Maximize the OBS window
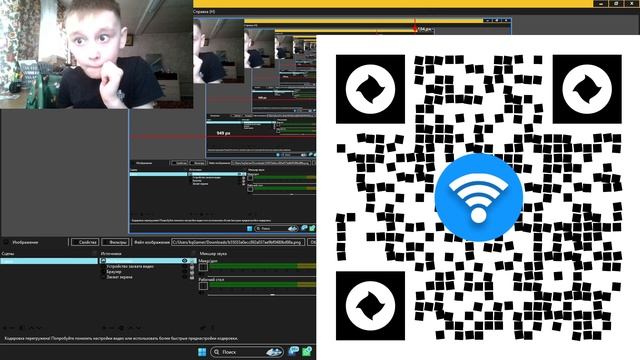 click(x=617, y=3)
